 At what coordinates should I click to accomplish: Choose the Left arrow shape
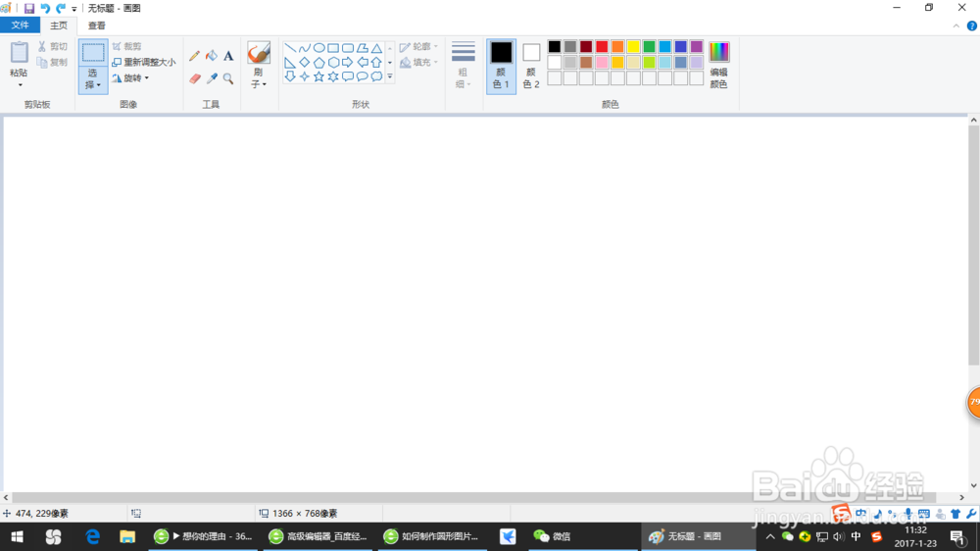362,63
